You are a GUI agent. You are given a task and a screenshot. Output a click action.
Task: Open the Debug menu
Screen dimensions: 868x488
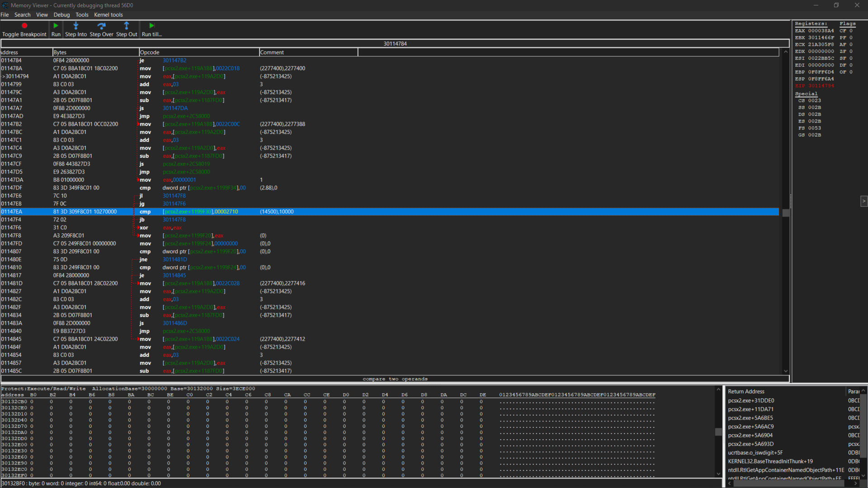(x=62, y=15)
